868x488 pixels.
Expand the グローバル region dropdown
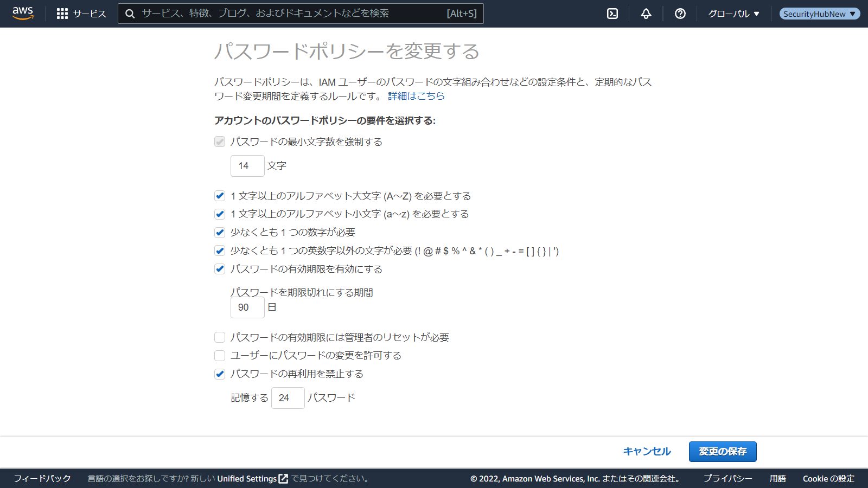point(733,14)
